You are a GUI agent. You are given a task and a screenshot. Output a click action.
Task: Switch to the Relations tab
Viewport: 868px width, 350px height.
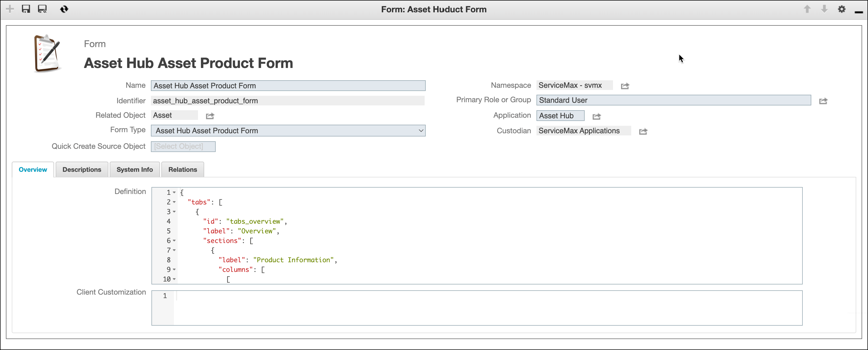183,169
